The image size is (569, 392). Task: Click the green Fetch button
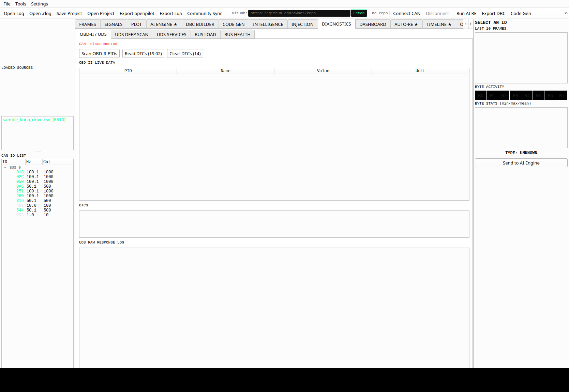pyautogui.click(x=359, y=13)
